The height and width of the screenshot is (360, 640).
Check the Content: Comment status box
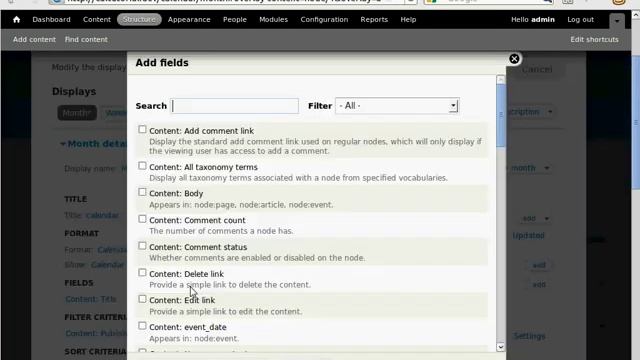tap(142, 246)
